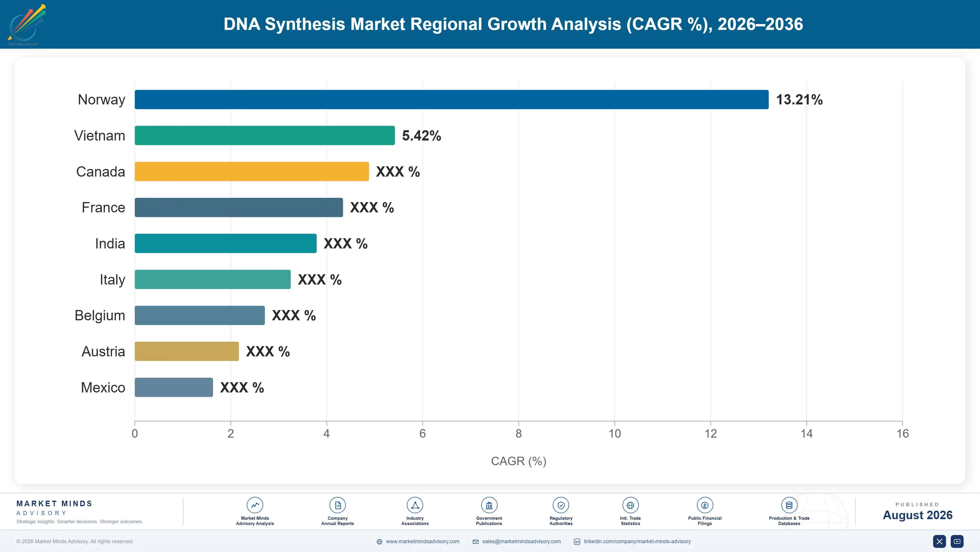Click the LinkedIn icon in footer
The width and height of the screenshot is (980, 552).
(577, 542)
